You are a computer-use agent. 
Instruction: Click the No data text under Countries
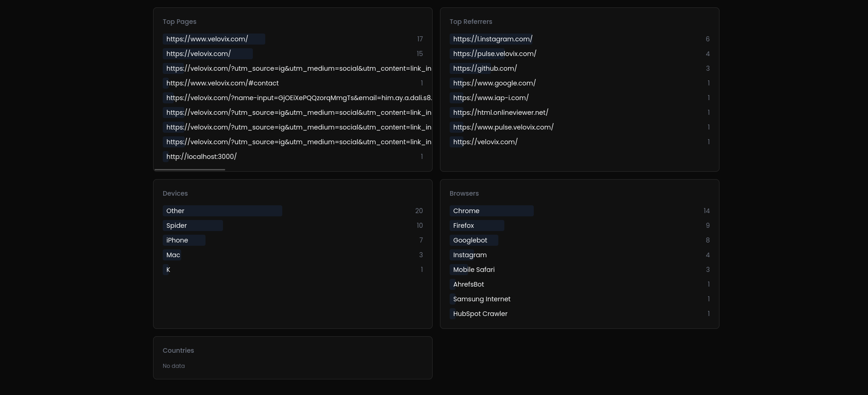pyautogui.click(x=174, y=366)
